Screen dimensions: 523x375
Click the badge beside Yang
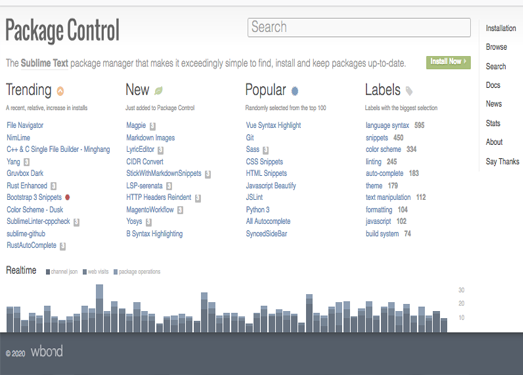coord(27,162)
